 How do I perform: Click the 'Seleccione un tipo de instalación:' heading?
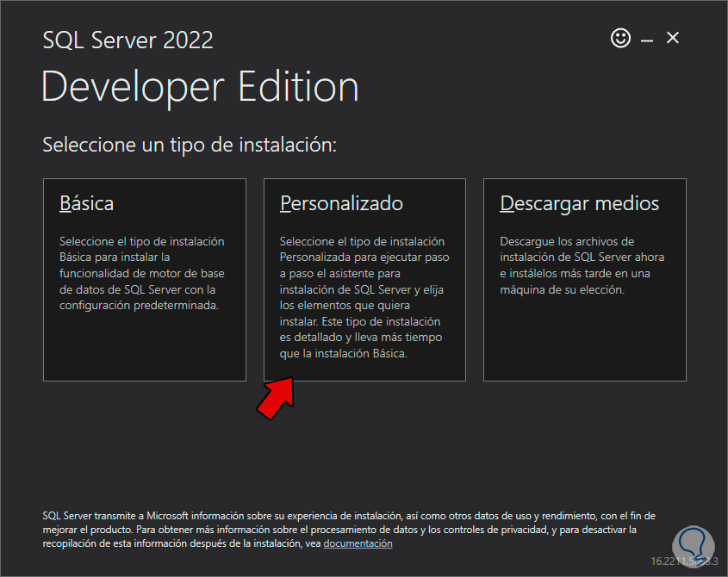click(190, 145)
